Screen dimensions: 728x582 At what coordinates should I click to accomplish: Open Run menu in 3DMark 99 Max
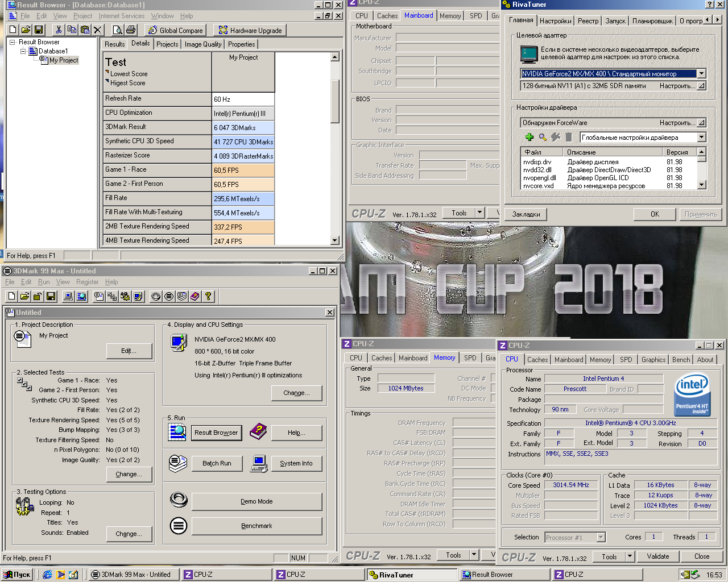pos(44,282)
